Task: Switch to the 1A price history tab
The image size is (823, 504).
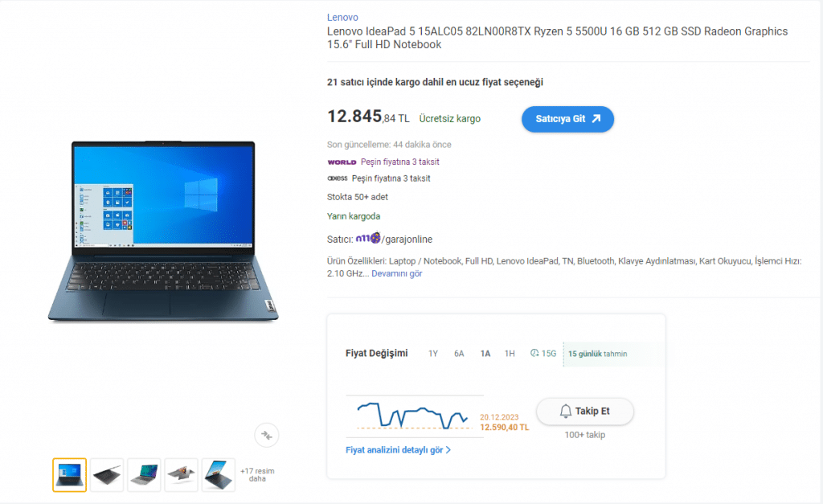Action: [485, 354]
